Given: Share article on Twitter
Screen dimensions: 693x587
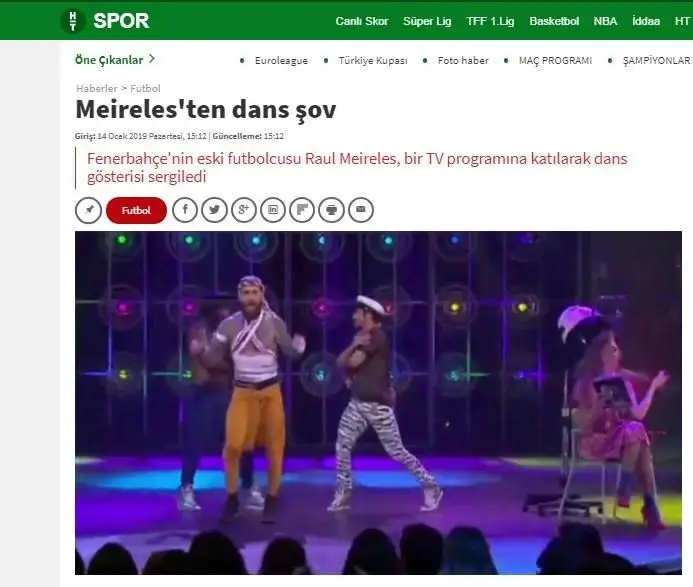Looking at the screenshot, I should tap(214, 210).
